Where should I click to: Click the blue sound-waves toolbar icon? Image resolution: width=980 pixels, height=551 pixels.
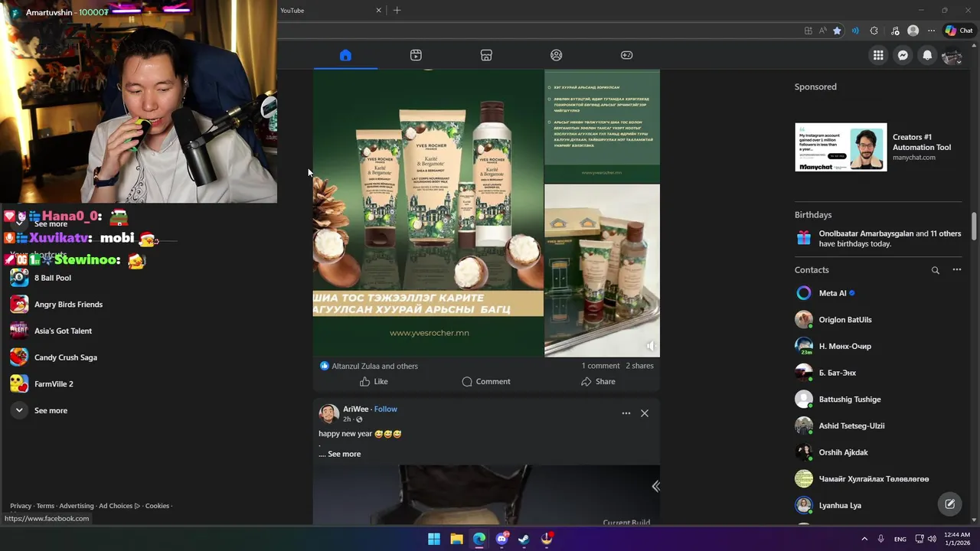click(855, 31)
